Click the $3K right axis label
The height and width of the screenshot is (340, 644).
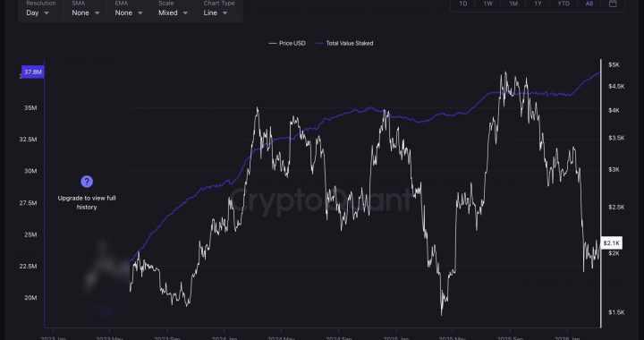pyautogui.click(x=614, y=170)
